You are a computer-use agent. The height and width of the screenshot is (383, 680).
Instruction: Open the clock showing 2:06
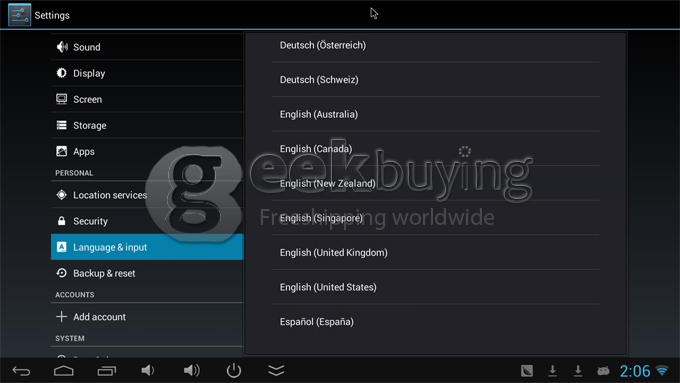coord(635,371)
